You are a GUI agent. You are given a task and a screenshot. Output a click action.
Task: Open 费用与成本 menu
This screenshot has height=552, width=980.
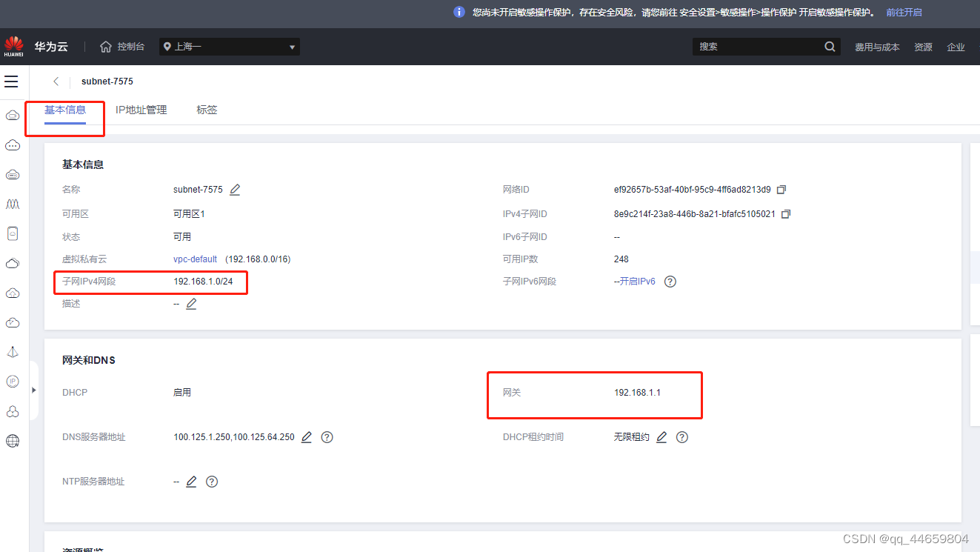click(x=877, y=47)
